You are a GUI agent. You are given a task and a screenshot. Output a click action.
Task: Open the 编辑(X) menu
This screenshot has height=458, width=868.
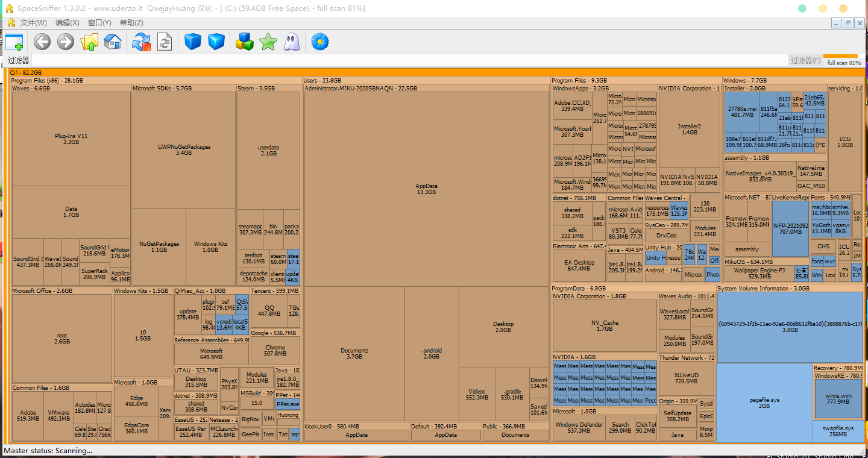point(67,23)
